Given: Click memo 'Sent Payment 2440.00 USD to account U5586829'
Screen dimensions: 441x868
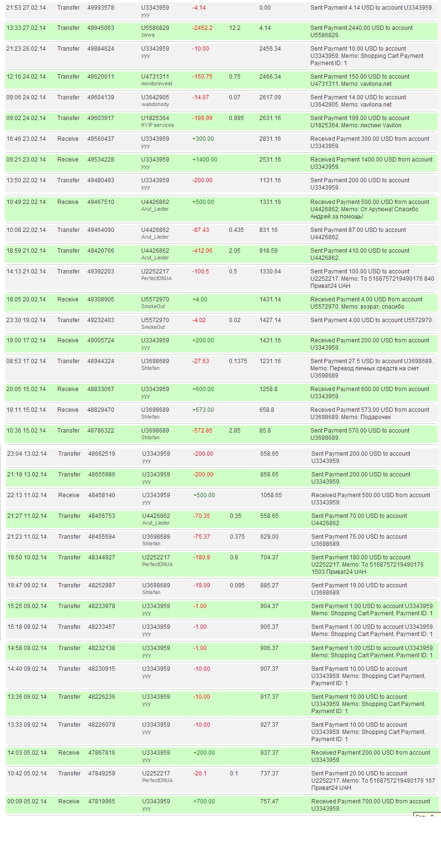Looking at the screenshot, I should pos(361,31).
